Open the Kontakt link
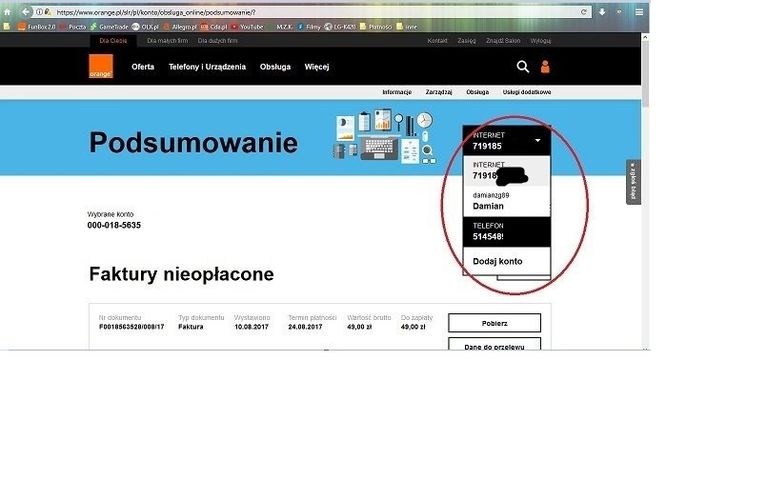The image size is (767, 480). 437,41
